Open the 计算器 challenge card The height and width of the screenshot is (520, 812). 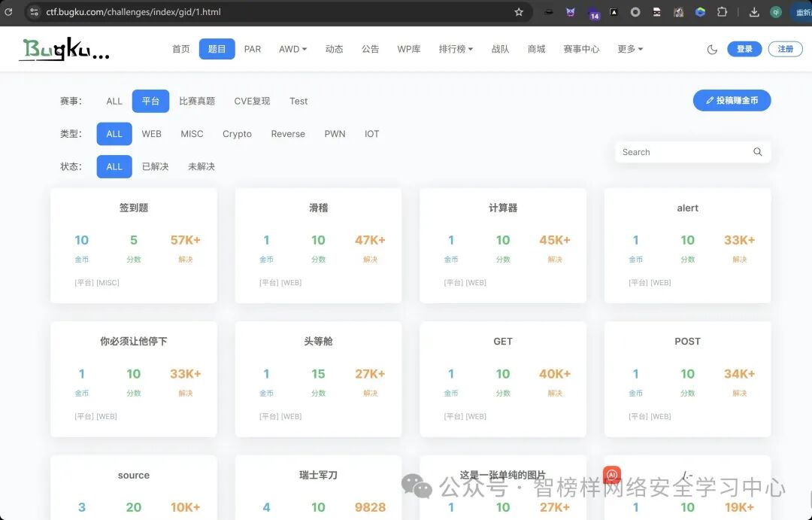pyautogui.click(x=503, y=245)
